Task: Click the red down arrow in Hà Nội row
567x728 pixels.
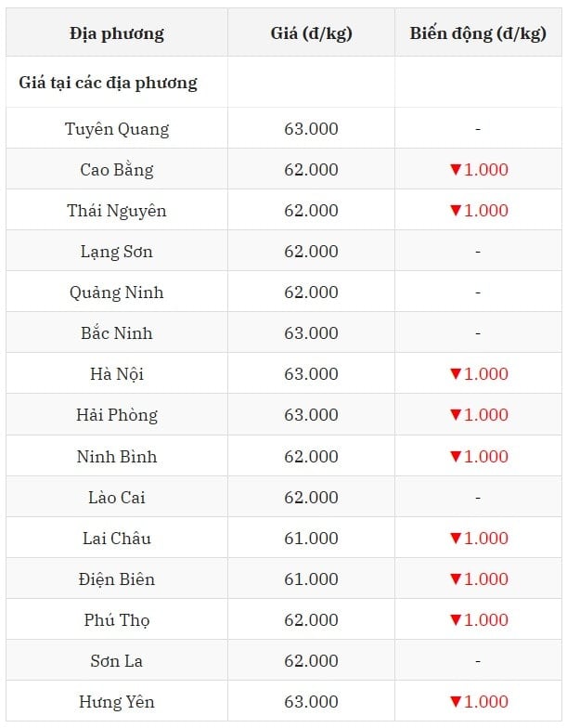Action: pos(455,373)
